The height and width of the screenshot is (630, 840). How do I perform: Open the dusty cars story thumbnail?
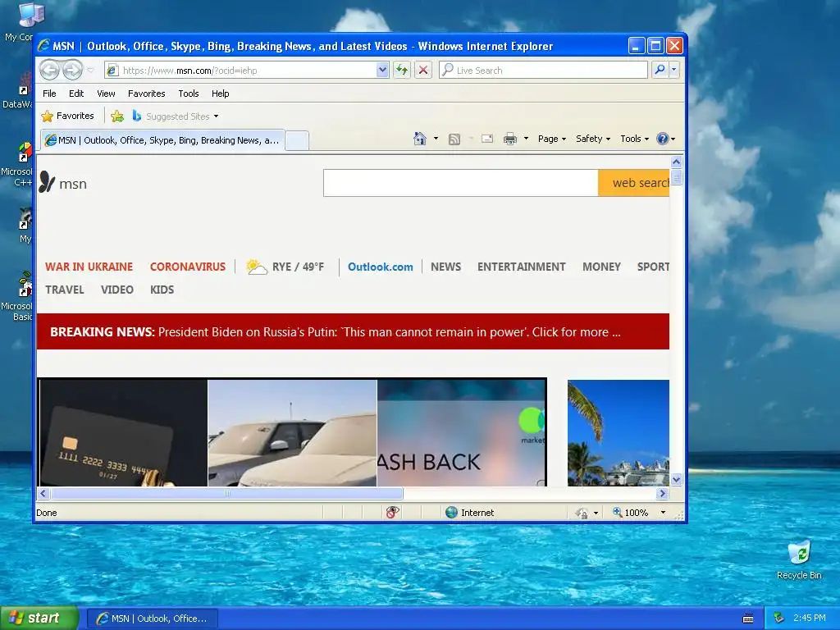(292, 433)
